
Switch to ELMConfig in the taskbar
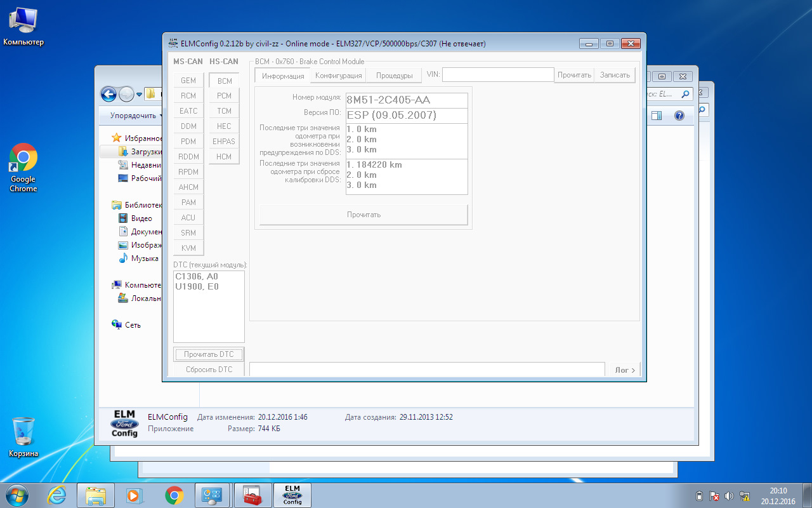pyautogui.click(x=292, y=495)
